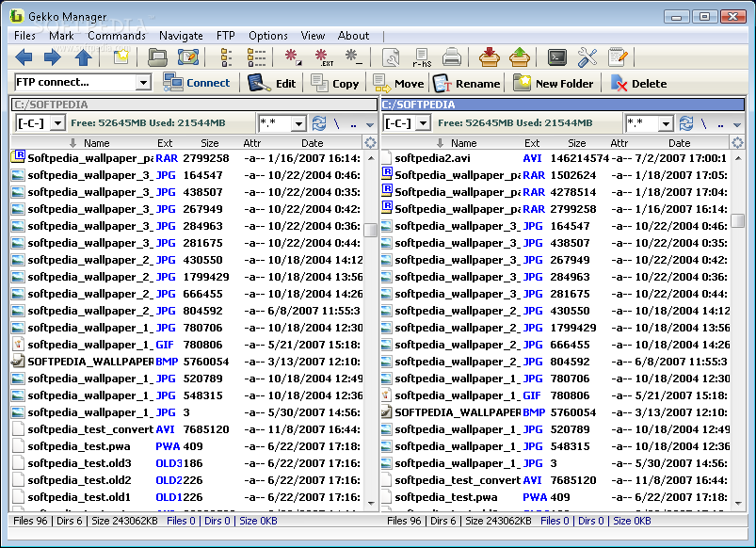
Task: Open right panel drive [-C-] dropdown
Action: pyautogui.click(x=423, y=123)
